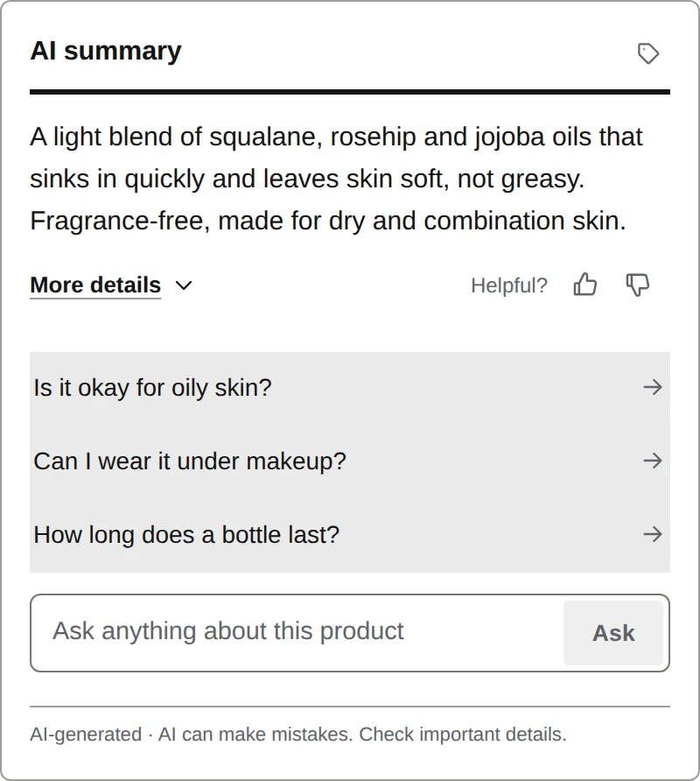Screen dimensions: 700x781
Task: Click "AI can make mistakes" disclaimer text
Action: coord(255,735)
